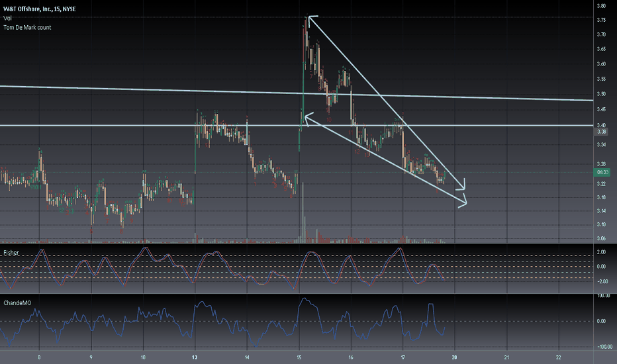617x364 pixels.
Task: Click date label 22 on the time axis
Action: coord(558,357)
